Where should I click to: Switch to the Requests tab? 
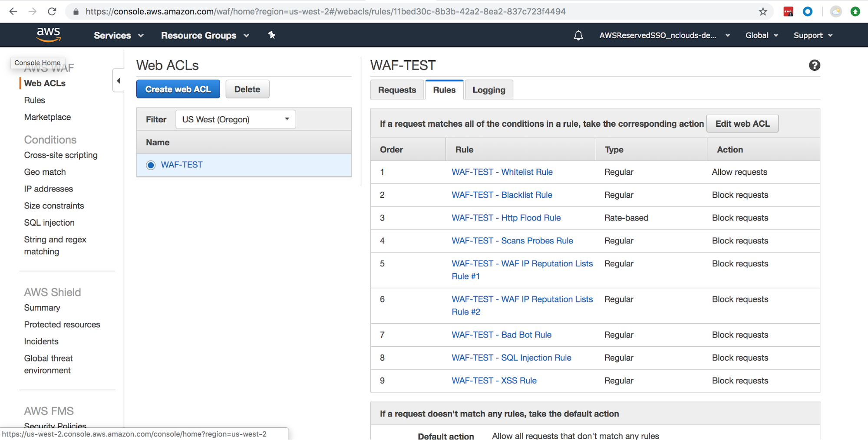[x=396, y=89]
